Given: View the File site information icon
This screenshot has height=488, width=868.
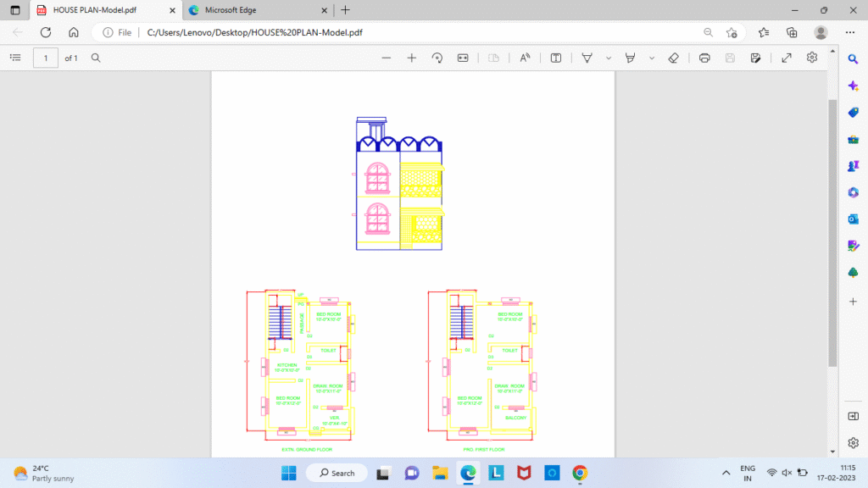Looking at the screenshot, I should [117, 33].
